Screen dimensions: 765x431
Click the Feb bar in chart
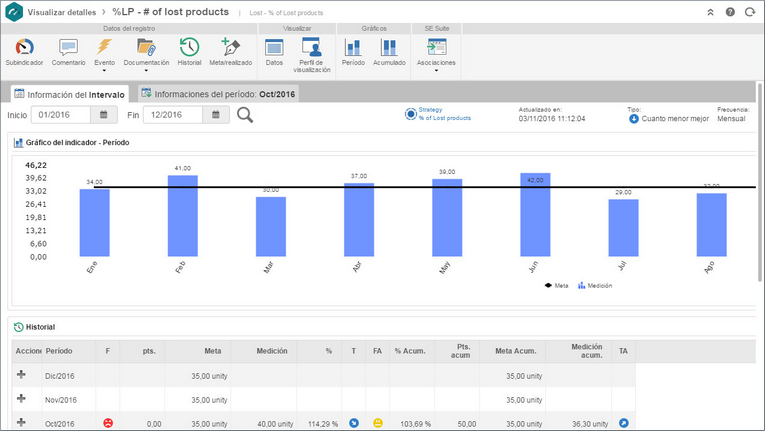(x=182, y=216)
